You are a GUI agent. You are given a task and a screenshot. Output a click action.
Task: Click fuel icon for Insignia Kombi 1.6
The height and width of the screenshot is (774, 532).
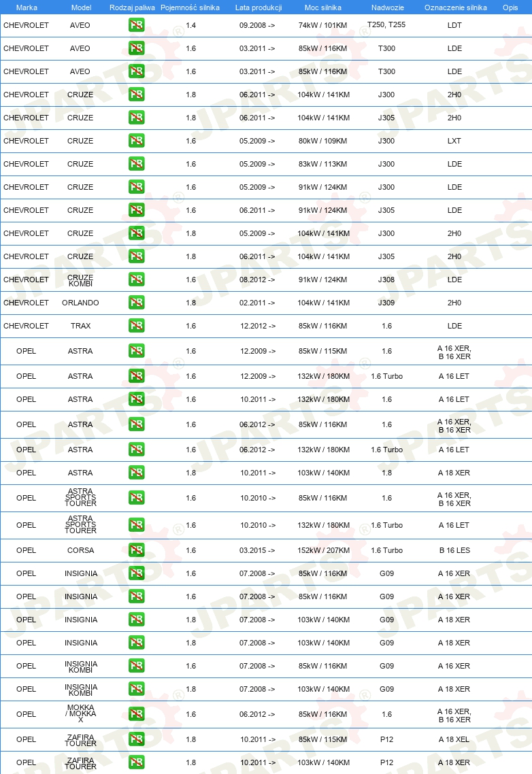[x=136, y=666]
